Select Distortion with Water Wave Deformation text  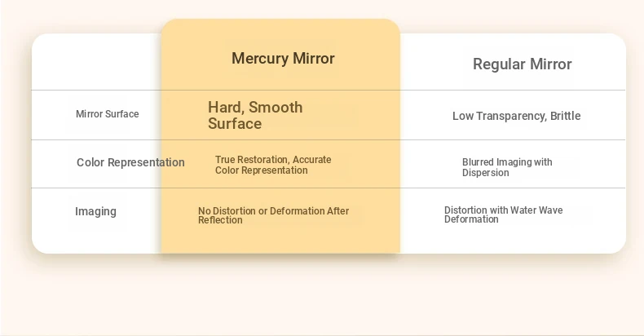point(503,214)
